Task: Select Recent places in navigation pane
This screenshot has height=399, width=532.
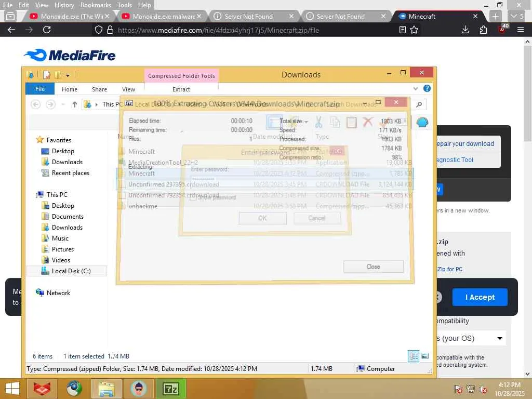Action: pos(70,173)
